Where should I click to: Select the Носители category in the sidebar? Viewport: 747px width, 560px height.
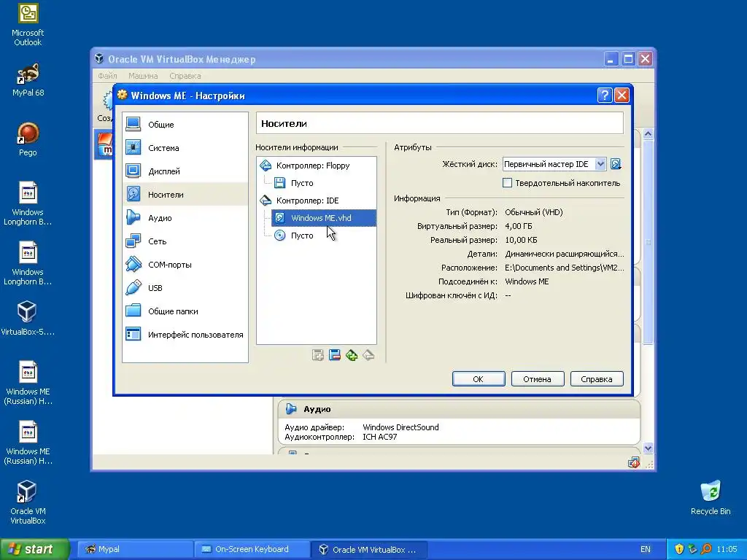185,194
